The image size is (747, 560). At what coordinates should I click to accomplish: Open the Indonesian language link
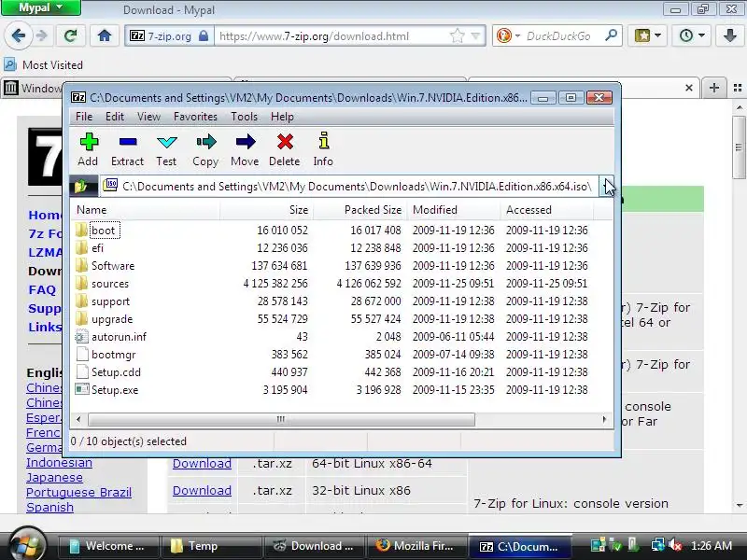(x=59, y=462)
